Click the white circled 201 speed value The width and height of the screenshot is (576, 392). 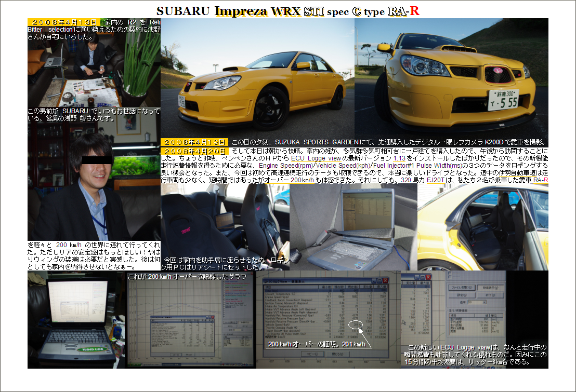(x=354, y=326)
